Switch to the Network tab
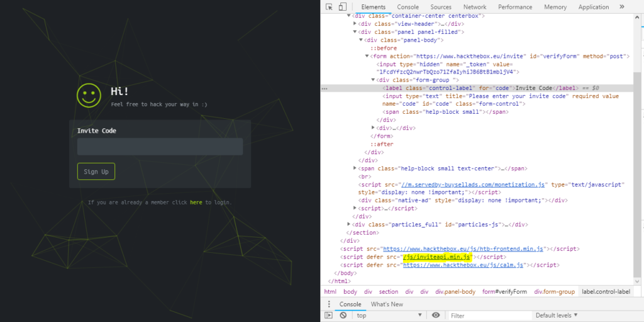This screenshot has height=322, width=644. tap(475, 7)
